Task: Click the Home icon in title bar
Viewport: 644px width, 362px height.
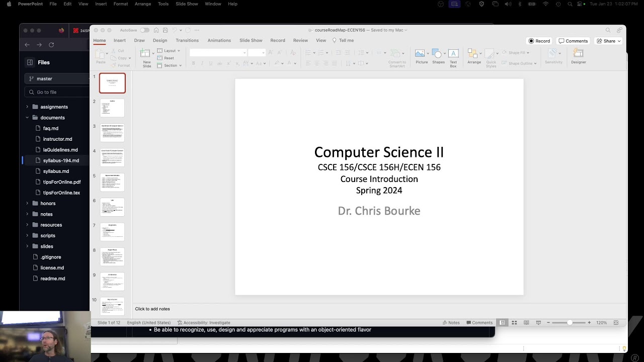Action: (156, 30)
